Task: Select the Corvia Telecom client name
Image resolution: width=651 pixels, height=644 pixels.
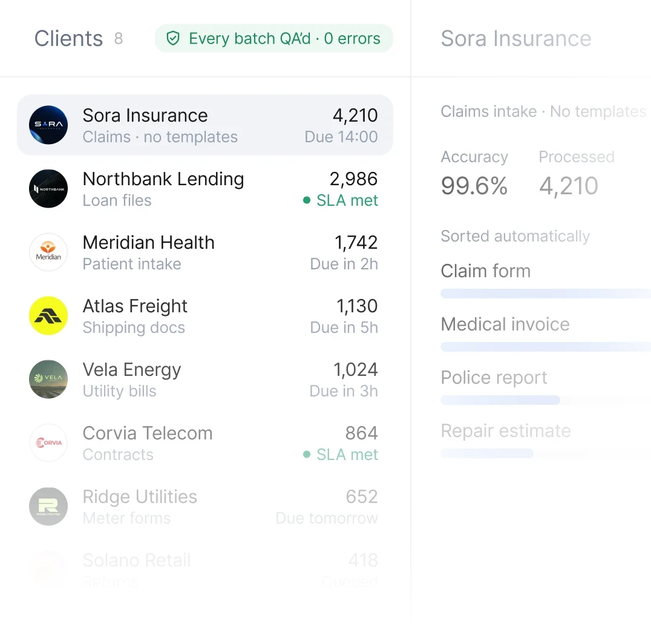Action: pos(148,433)
